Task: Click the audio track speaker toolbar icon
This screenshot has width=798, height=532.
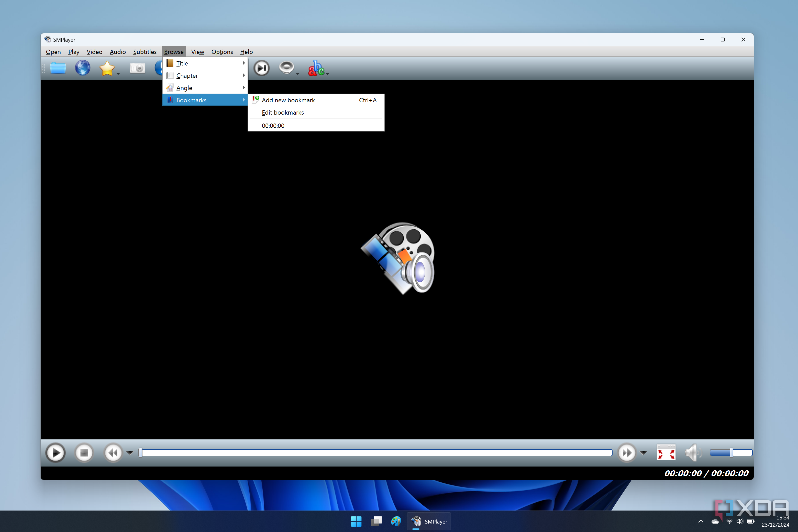Action: [286, 68]
